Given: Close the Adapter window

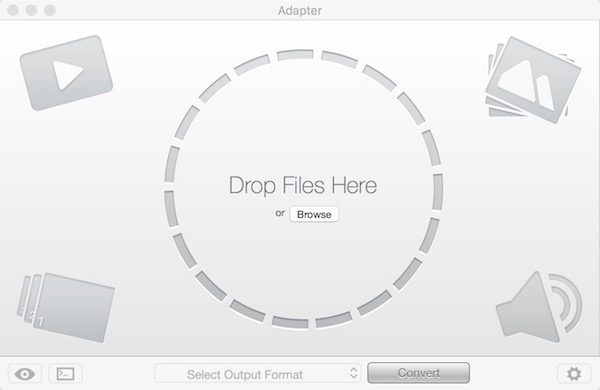Looking at the screenshot, I should click(13, 10).
